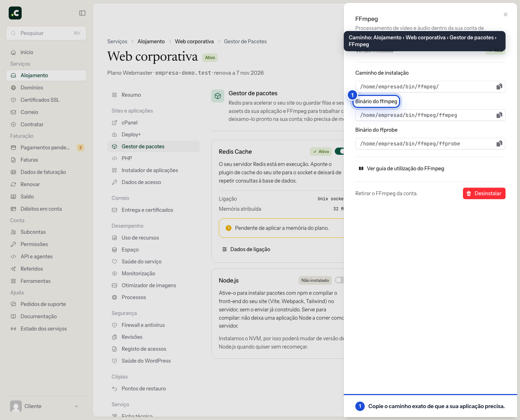Viewport: 520px width, 420px height.
Task: Open Início home icon in sidebar
Action: (13, 52)
